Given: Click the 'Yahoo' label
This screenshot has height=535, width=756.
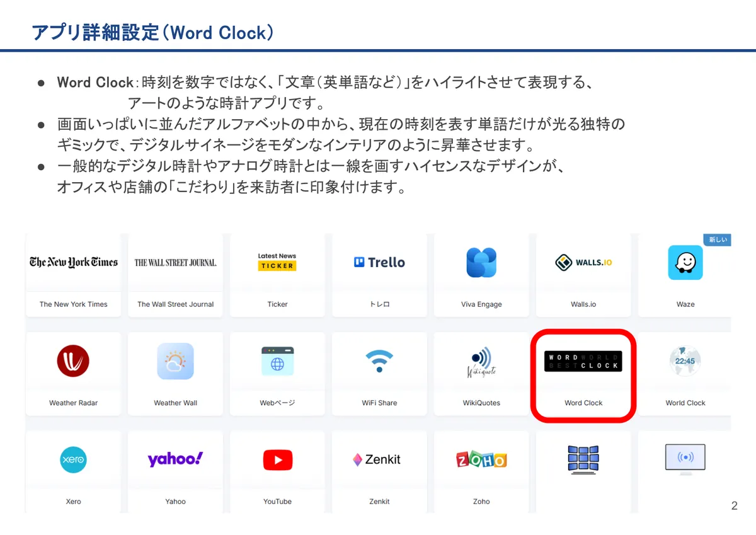Looking at the screenshot, I should (x=176, y=502).
